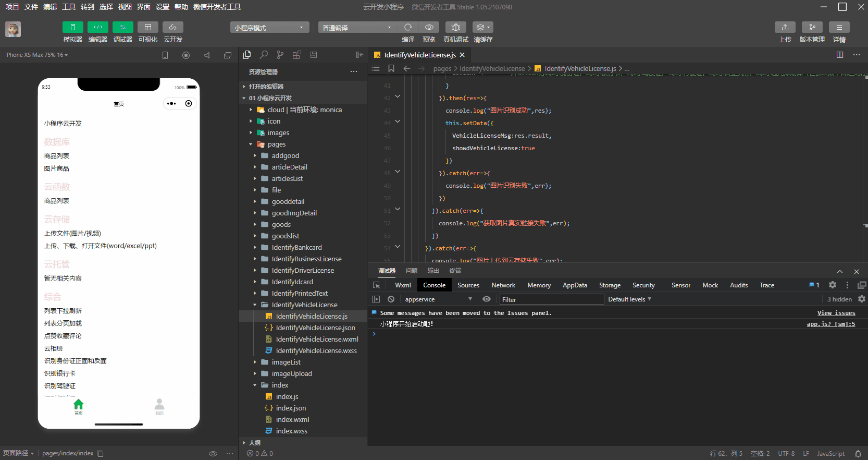868x460 pixels.
Task: Navigate back with editor left arrow
Action: (407, 68)
